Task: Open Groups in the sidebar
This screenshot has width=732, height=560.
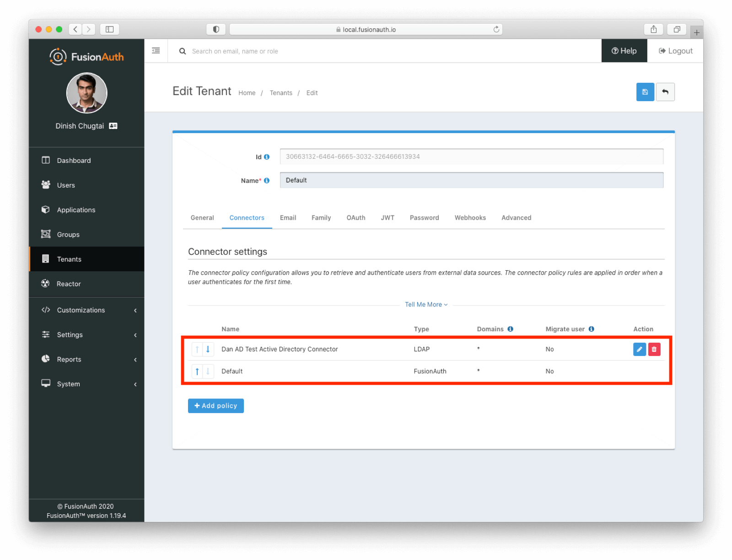Action: 86,235
